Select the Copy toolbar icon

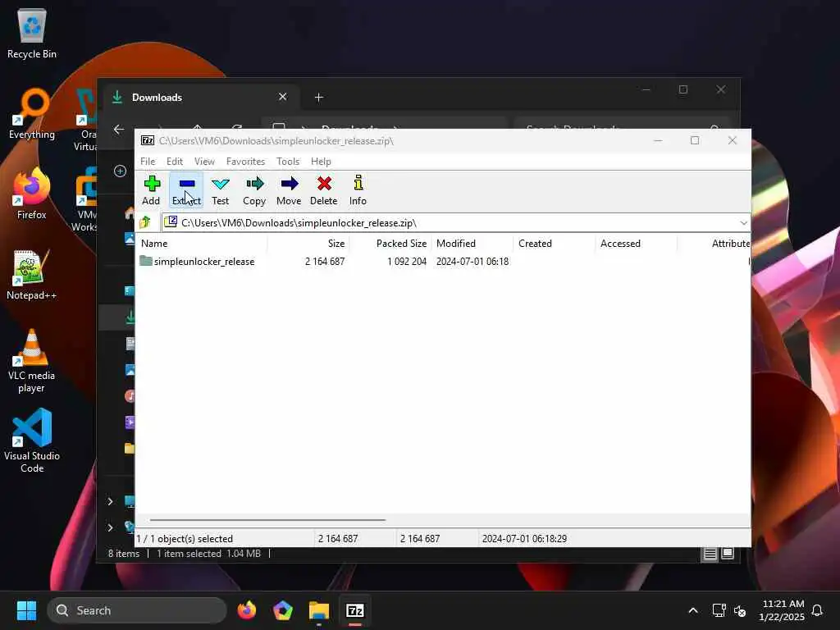tap(254, 190)
